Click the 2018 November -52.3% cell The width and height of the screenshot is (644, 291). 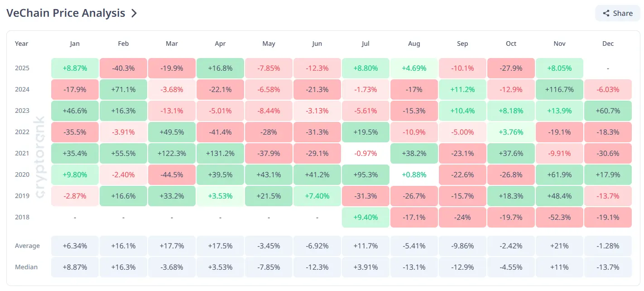(x=559, y=217)
